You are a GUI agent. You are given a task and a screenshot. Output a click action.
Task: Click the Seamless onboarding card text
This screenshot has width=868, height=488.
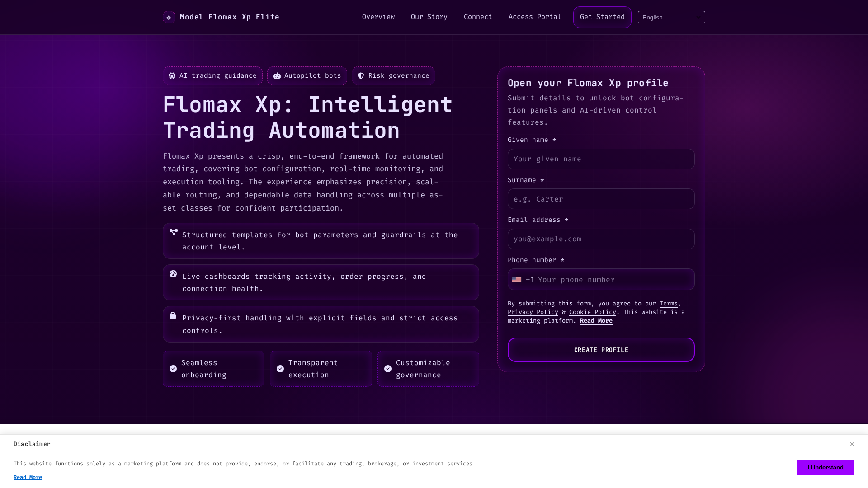coord(204,369)
